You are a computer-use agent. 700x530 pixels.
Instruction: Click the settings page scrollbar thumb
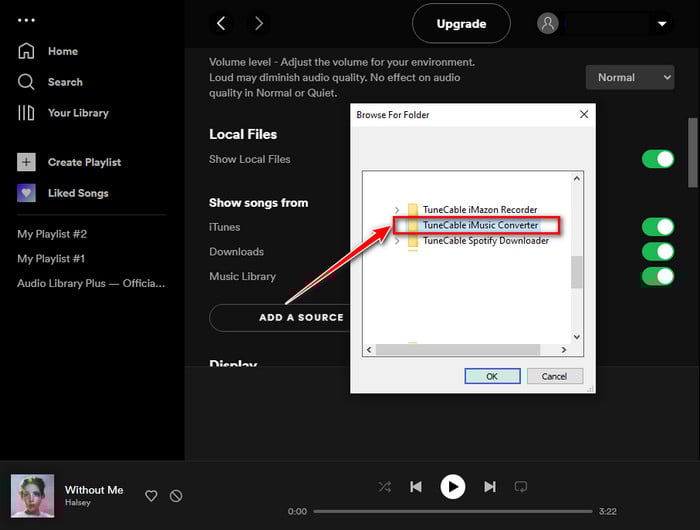pyautogui.click(x=692, y=153)
